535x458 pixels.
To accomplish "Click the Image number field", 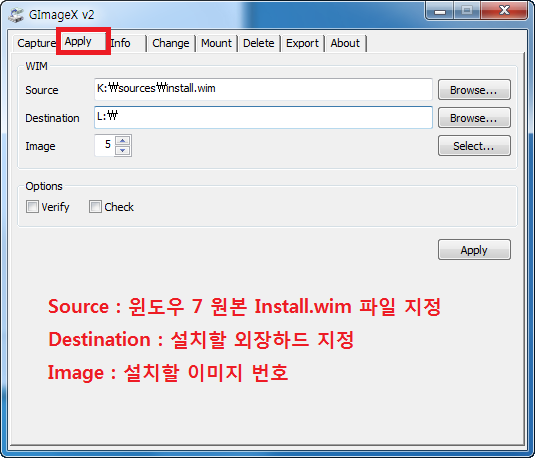I will 105,145.
